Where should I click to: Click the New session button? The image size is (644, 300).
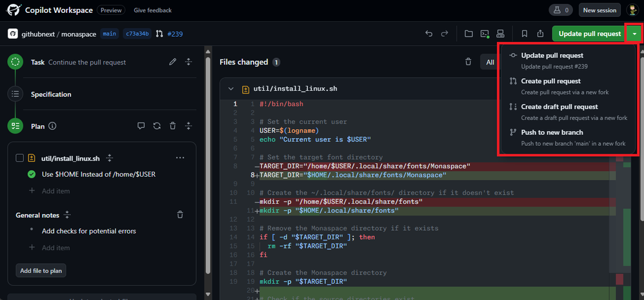click(x=599, y=10)
